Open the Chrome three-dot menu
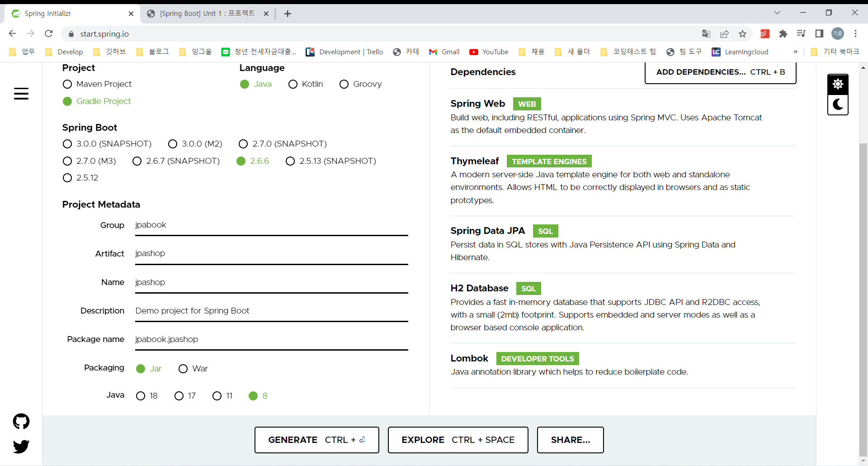Screen dimensions: 868x466 pyautogui.click(x=856, y=33)
